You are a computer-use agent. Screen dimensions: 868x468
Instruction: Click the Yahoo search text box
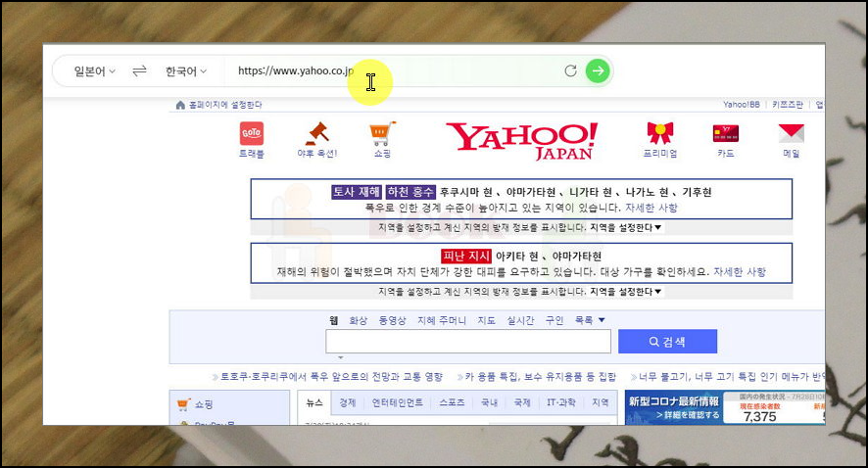(x=468, y=342)
